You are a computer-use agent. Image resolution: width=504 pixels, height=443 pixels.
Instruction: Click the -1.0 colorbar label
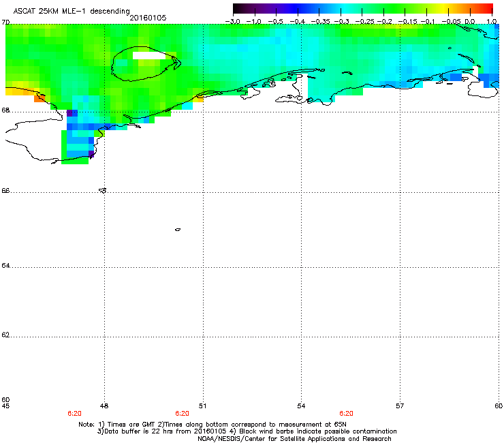pos(254,22)
